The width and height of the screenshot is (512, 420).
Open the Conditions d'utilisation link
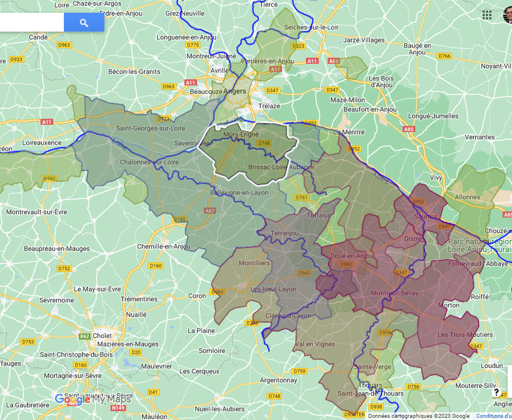tap(493, 416)
